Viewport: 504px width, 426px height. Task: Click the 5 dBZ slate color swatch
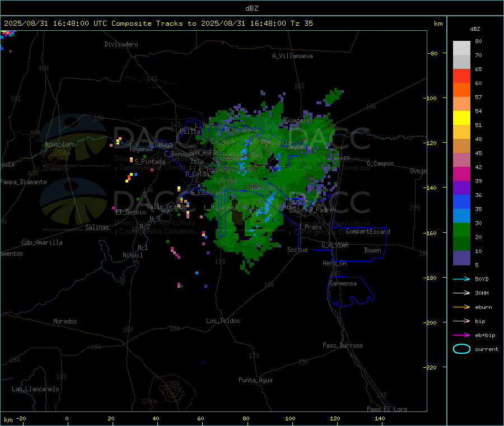click(x=461, y=258)
